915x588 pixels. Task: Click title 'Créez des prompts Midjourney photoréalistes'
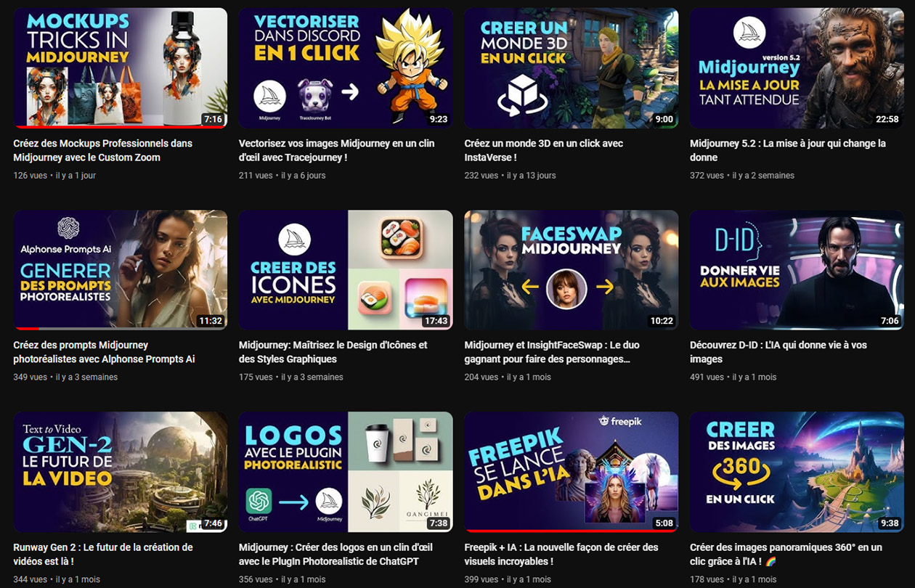point(104,352)
